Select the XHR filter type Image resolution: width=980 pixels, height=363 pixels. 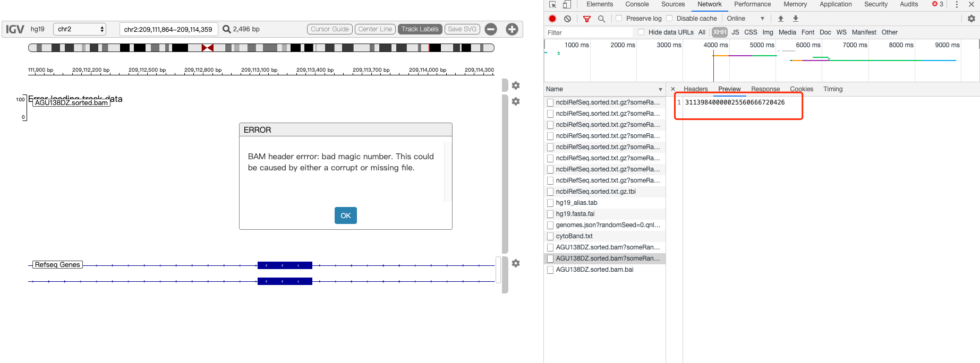point(720,32)
